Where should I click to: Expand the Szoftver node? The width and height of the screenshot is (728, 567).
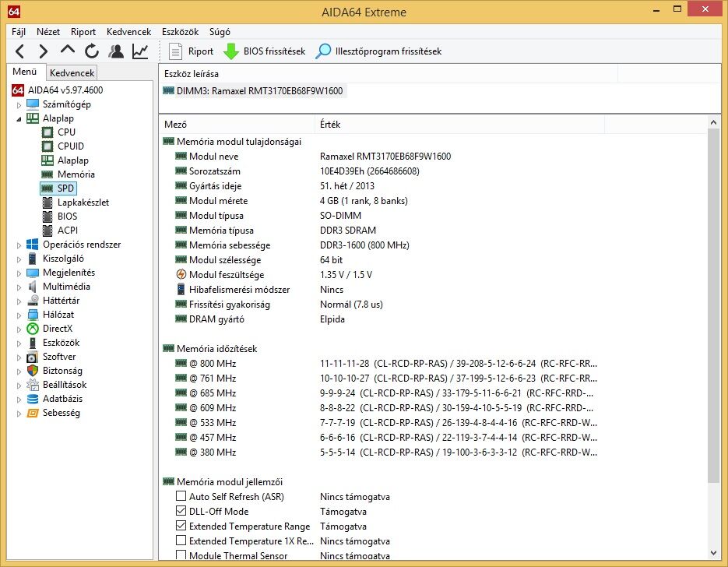pyautogui.click(x=19, y=357)
